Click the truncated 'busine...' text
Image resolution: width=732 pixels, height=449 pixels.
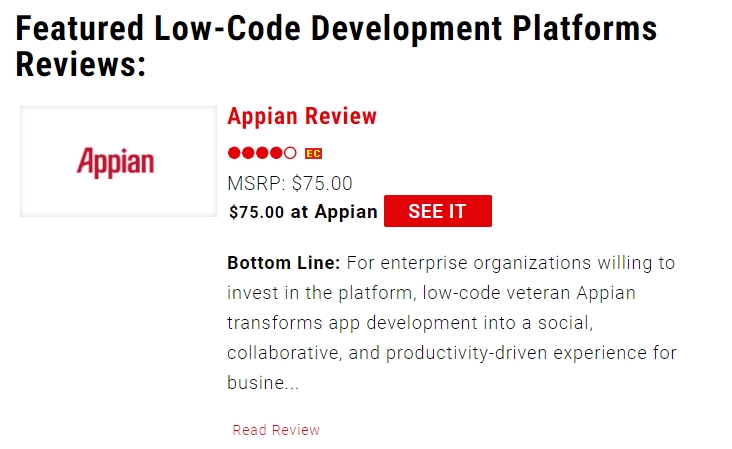pos(263,383)
